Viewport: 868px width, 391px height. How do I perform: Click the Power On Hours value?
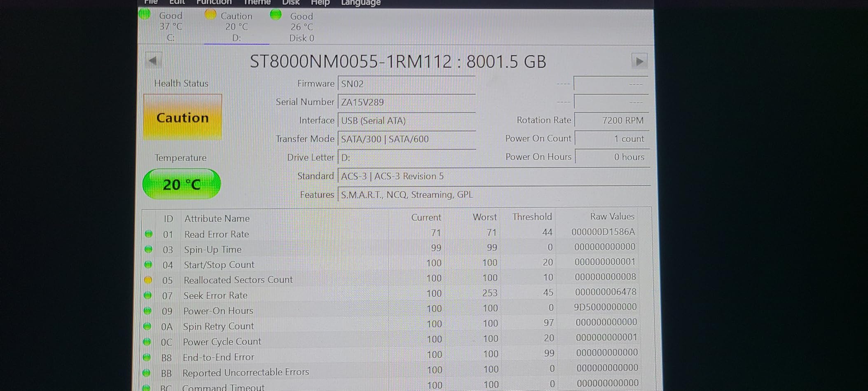tap(612, 157)
